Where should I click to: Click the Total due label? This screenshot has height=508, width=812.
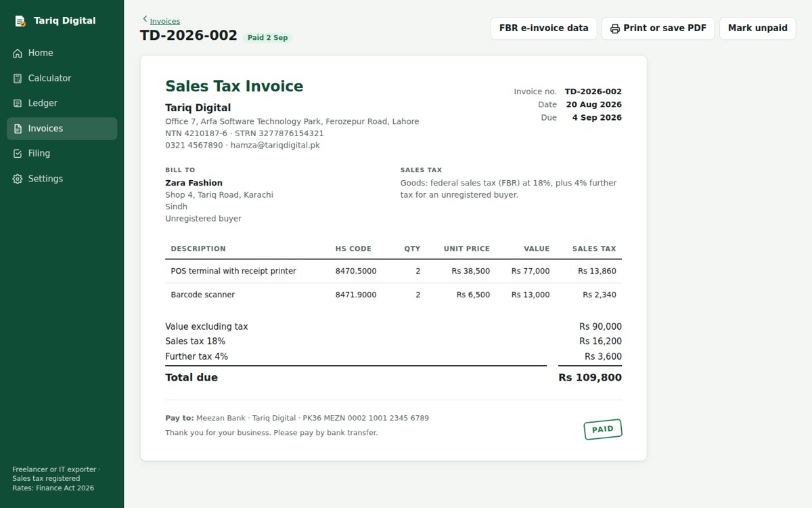click(x=191, y=377)
